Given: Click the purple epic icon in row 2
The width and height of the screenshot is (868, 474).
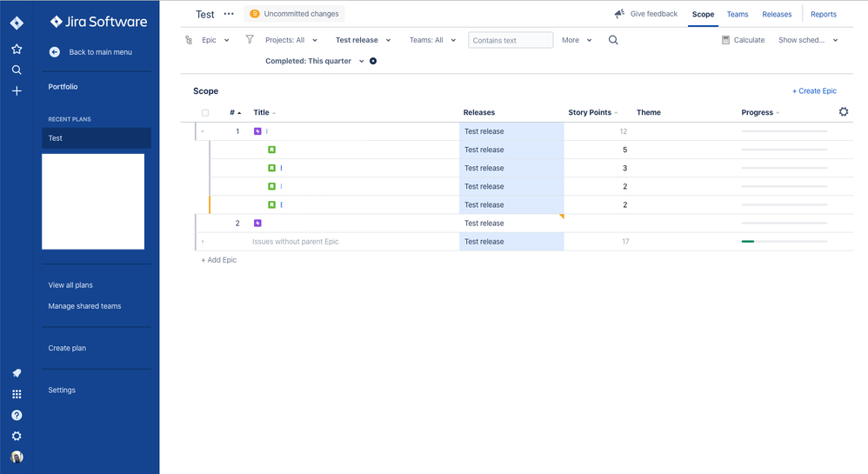Looking at the screenshot, I should pyautogui.click(x=257, y=224).
